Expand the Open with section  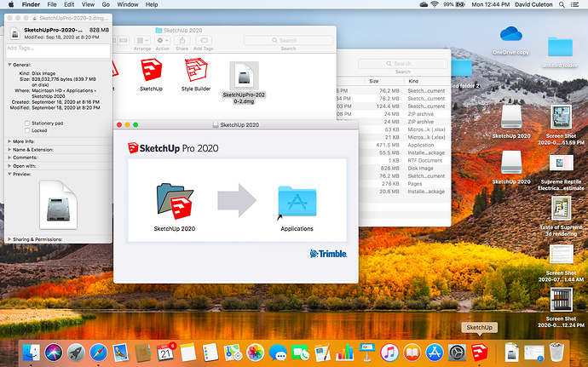click(x=9, y=166)
